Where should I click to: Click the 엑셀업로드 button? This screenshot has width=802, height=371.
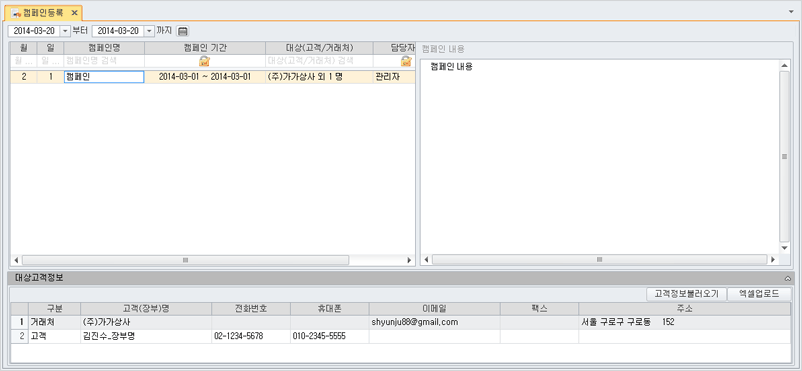759,294
